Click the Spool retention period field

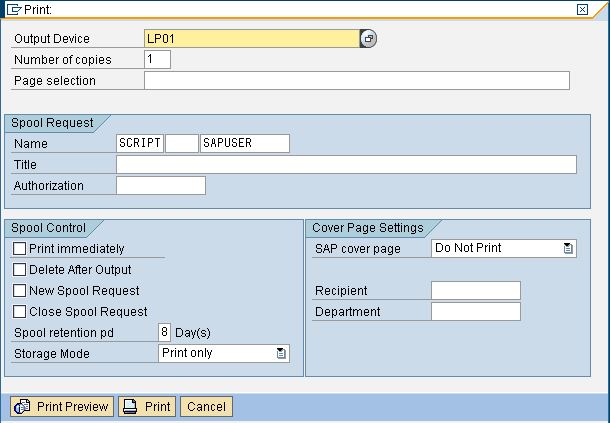tap(164, 332)
